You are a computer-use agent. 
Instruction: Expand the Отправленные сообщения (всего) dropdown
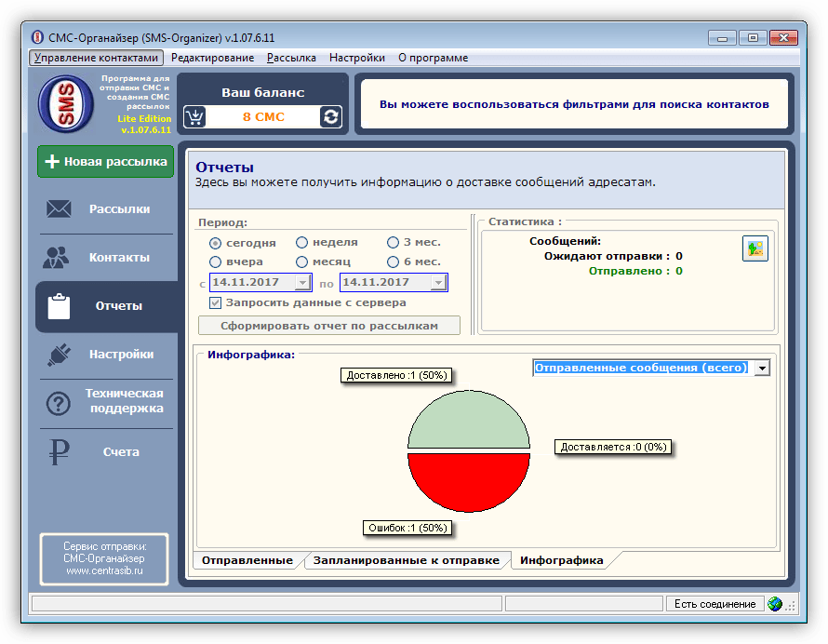[x=762, y=368]
